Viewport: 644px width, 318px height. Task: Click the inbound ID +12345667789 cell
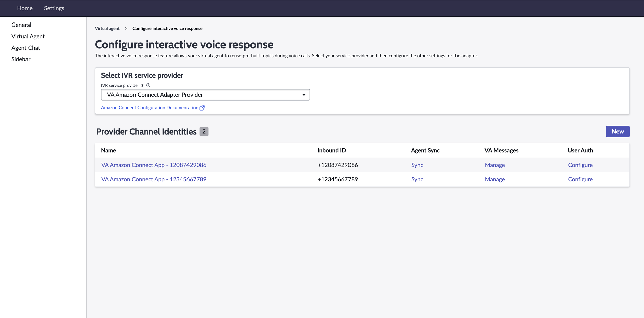(x=338, y=179)
